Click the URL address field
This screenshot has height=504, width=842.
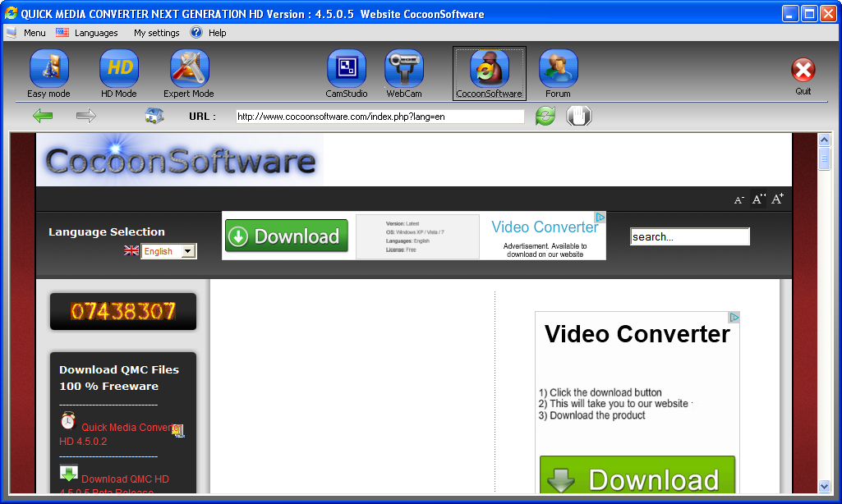[380, 117]
